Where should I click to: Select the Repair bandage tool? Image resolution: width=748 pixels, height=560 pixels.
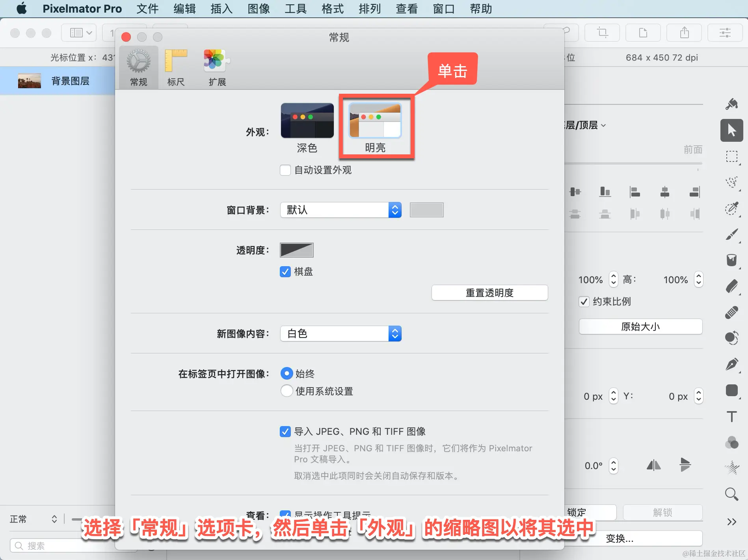(x=731, y=312)
